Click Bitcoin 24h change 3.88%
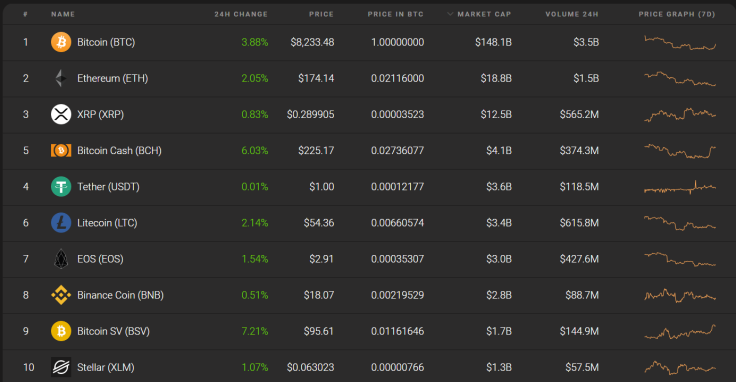The image size is (736, 382). [x=255, y=42]
